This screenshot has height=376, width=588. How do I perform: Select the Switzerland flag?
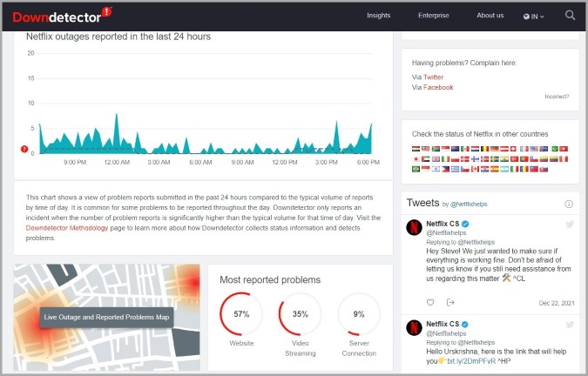[x=513, y=149]
